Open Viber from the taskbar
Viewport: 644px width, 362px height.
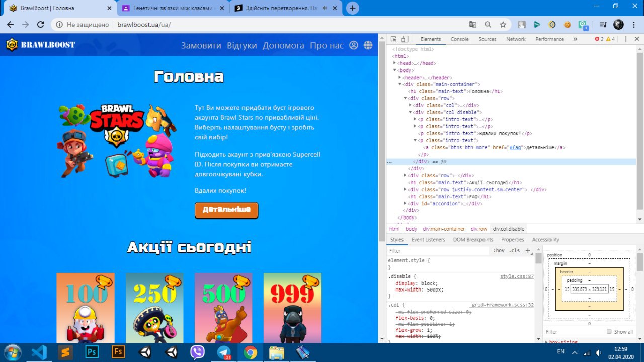point(197,352)
